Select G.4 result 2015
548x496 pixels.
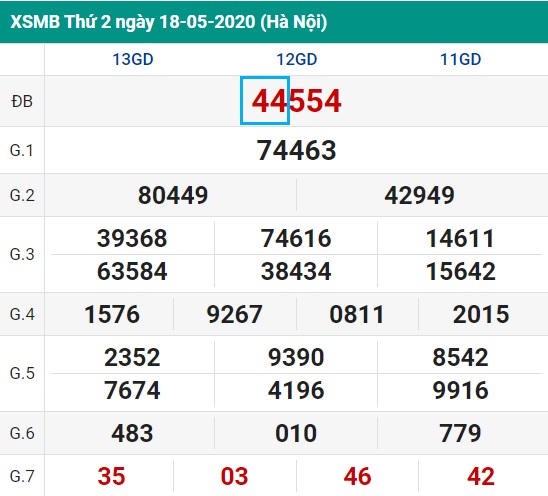[x=481, y=314]
